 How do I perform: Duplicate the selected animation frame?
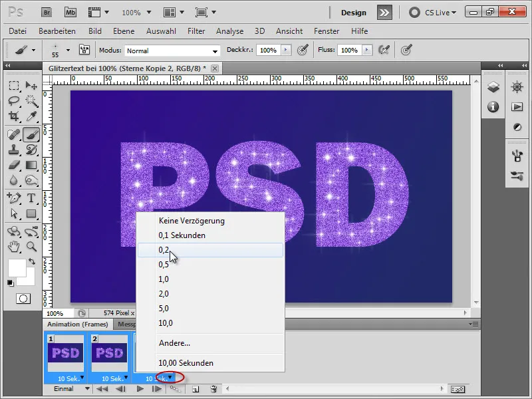click(196, 389)
